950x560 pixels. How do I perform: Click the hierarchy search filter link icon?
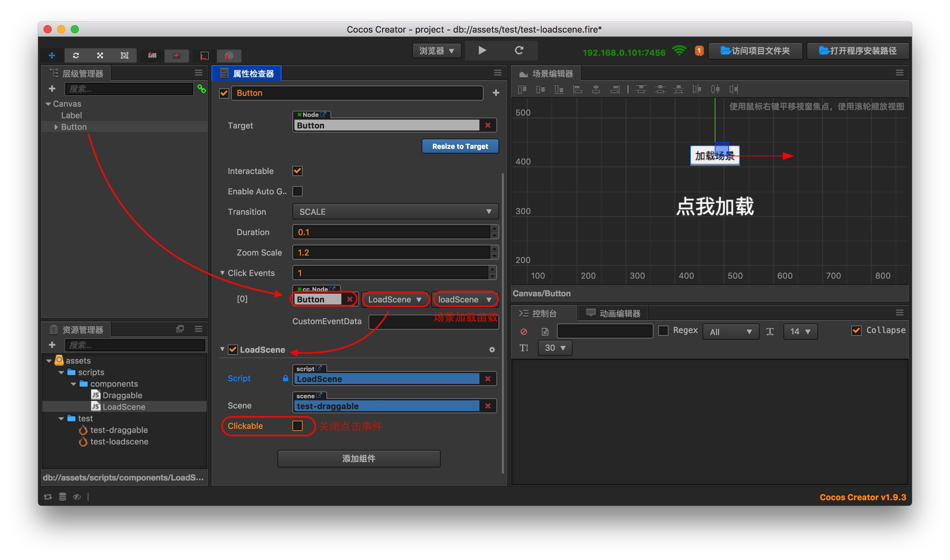[x=202, y=89]
